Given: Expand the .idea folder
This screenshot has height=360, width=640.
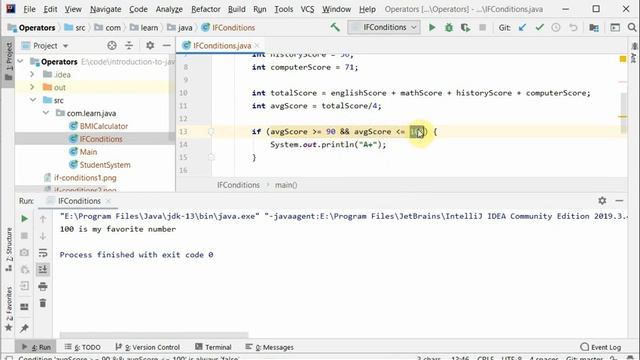Looking at the screenshot, I should click(x=32, y=74).
